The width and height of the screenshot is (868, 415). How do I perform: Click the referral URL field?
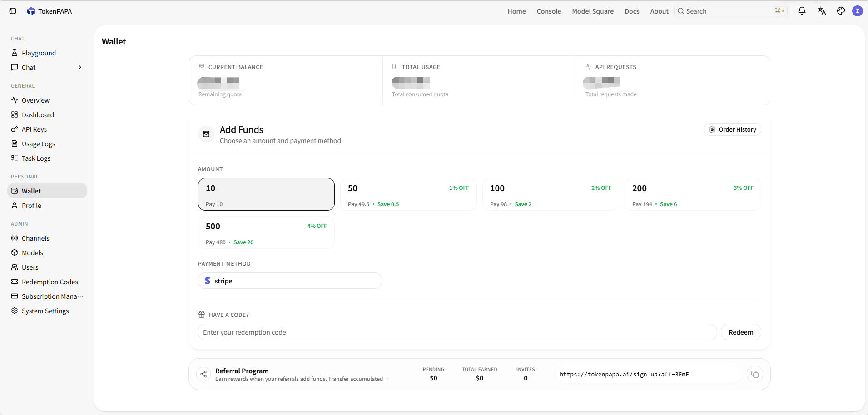click(649, 374)
